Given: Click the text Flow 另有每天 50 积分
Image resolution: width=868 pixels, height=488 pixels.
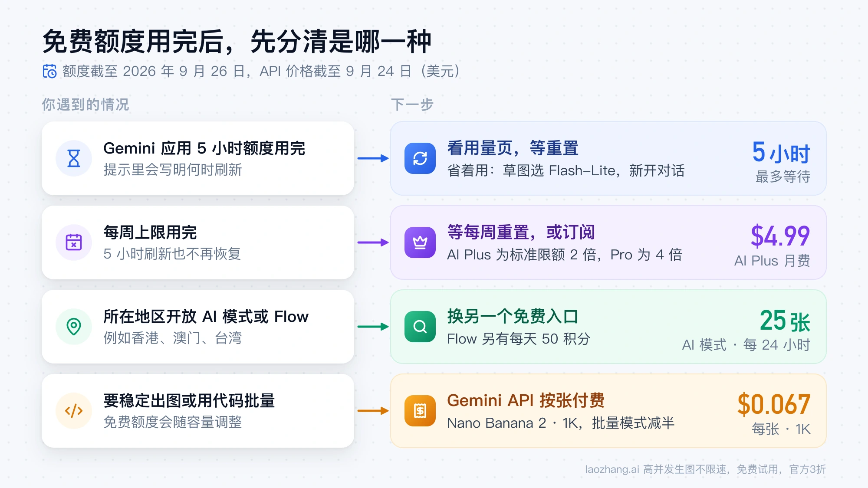Looking at the screenshot, I should click(519, 339).
